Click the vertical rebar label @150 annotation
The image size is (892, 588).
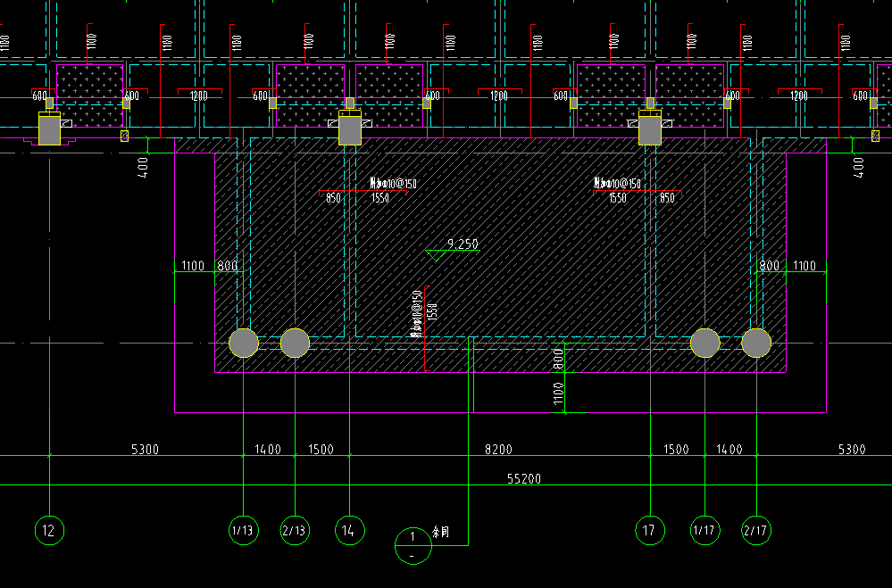click(417, 314)
